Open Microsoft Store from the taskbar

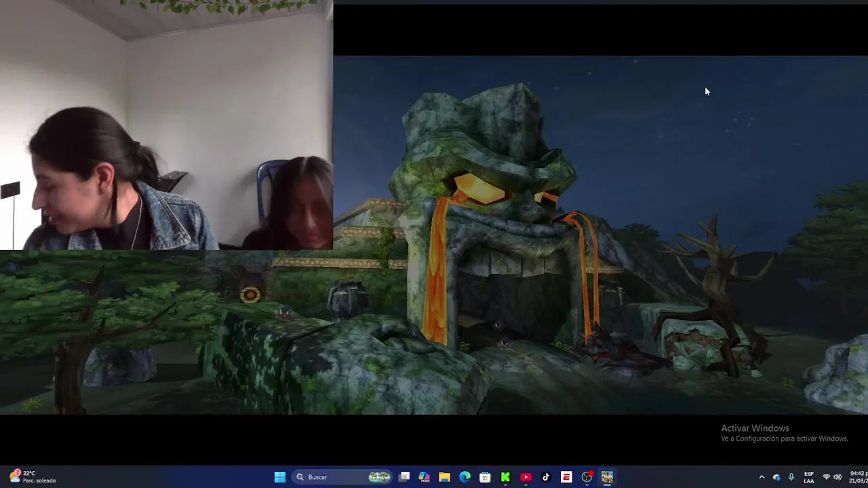485,477
